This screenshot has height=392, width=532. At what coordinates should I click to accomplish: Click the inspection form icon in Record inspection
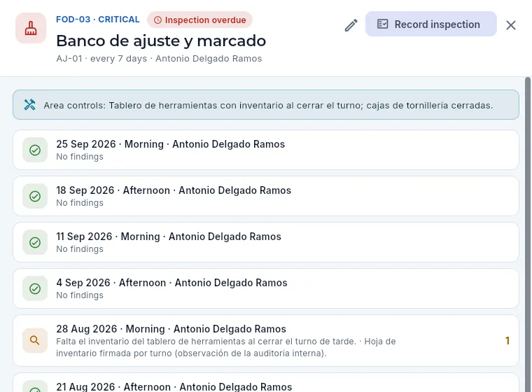click(382, 24)
